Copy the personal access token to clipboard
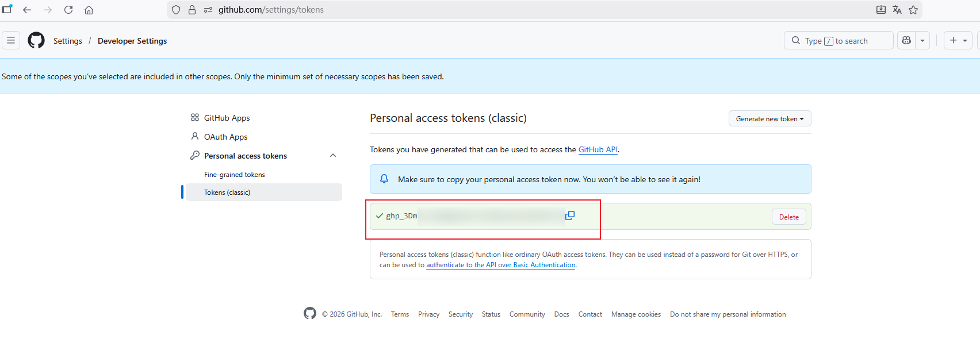Screen dimensions: 980x358 tap(570, 215)
